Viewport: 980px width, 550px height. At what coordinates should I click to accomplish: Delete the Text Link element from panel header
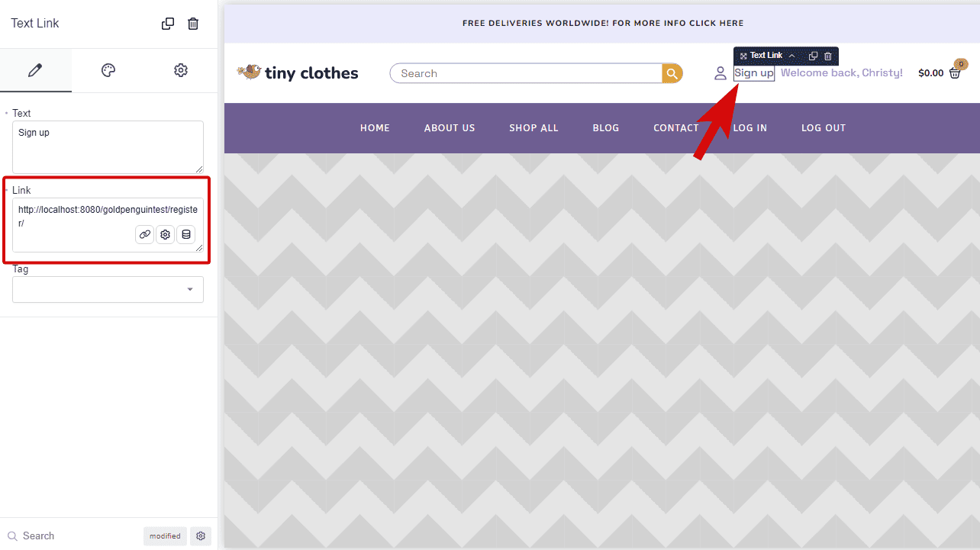tap(193, 24)
